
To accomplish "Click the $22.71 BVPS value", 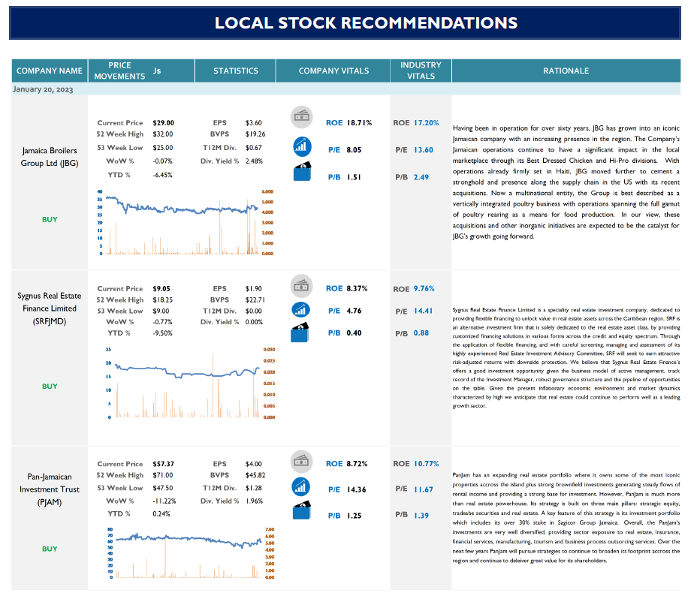I will point(255,300).
